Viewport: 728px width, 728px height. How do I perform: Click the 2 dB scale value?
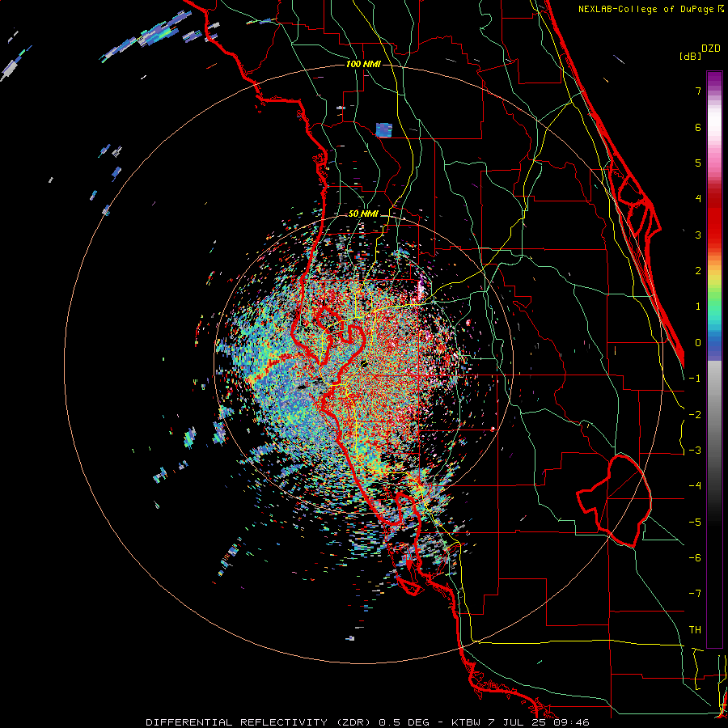tap(698, 271)
